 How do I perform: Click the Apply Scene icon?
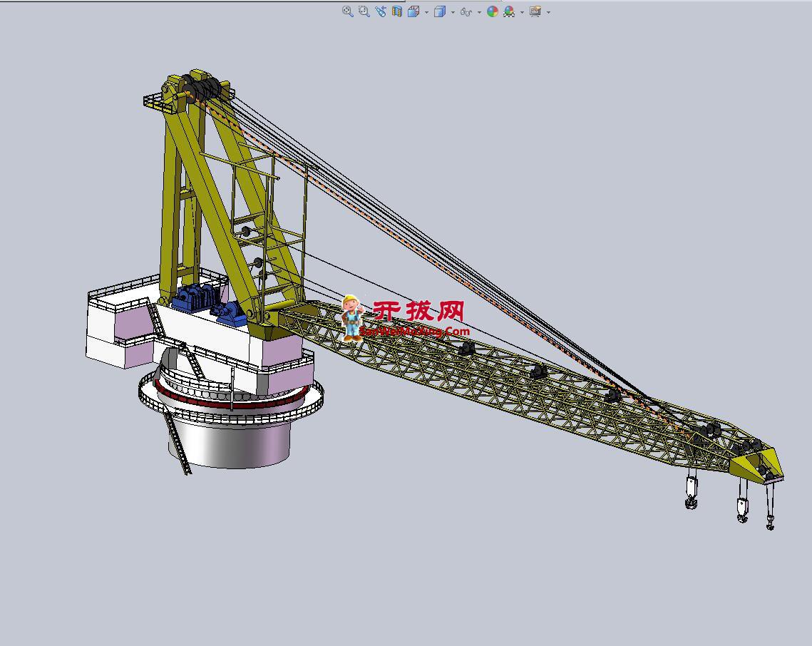tap(509, 11)
